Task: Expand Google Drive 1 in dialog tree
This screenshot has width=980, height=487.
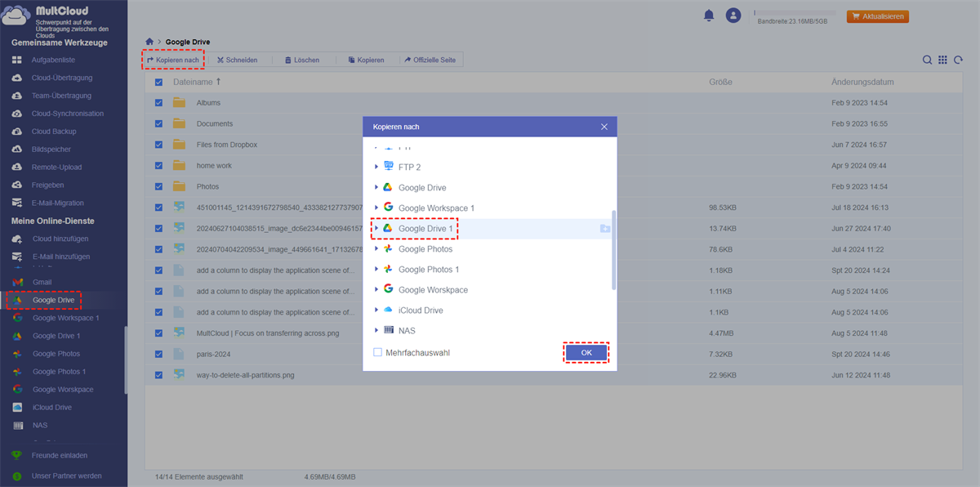Action: coord(376,229)
